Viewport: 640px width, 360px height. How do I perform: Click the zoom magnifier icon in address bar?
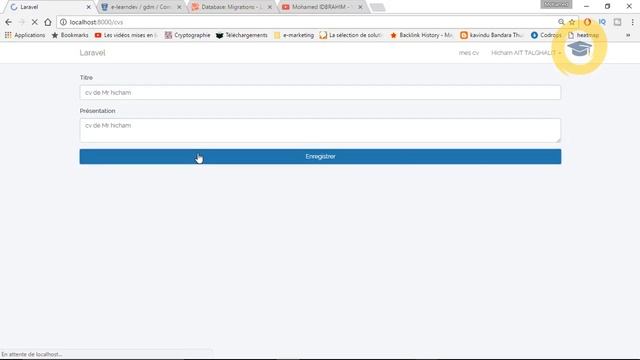click(561, 22)
